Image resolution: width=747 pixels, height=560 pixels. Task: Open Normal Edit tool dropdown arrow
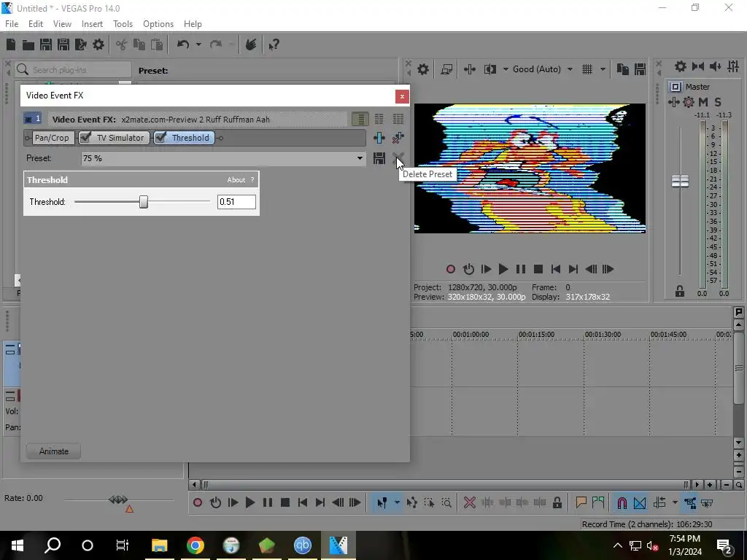[x=397, y=502]
